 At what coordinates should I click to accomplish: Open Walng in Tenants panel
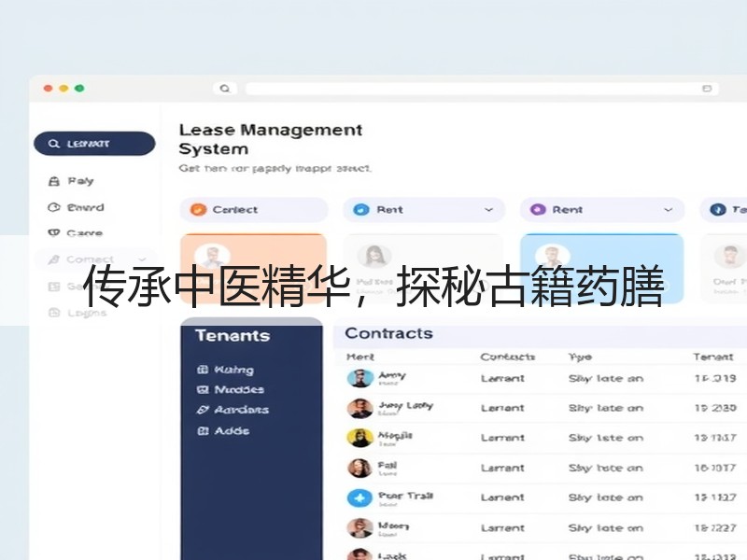(x=234, y=370)
